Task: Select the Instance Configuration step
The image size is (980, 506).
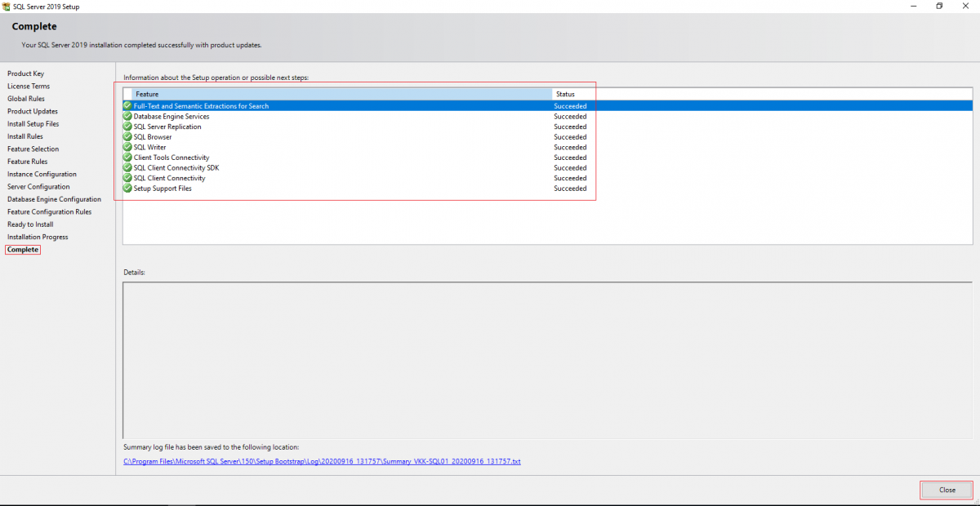Action: tap(42, 174)
